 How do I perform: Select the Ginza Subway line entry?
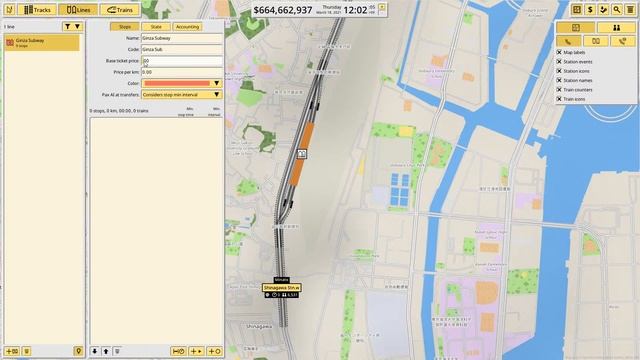pos(42,42)
